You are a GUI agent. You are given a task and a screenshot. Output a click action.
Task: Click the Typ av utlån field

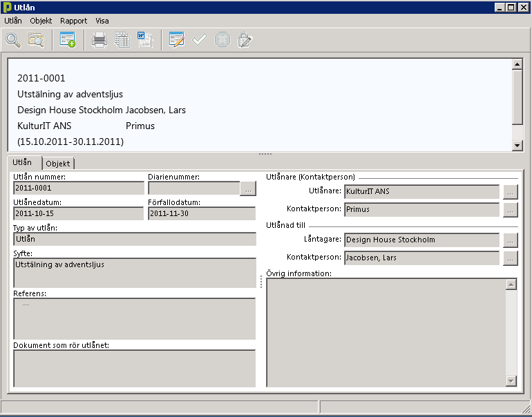[135, 239]
